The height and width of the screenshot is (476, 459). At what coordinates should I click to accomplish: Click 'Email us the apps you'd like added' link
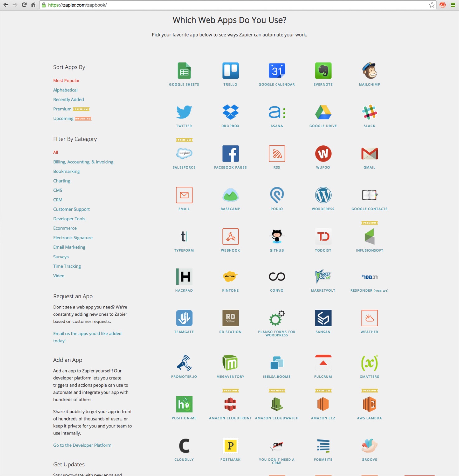[x=87, y=337]
